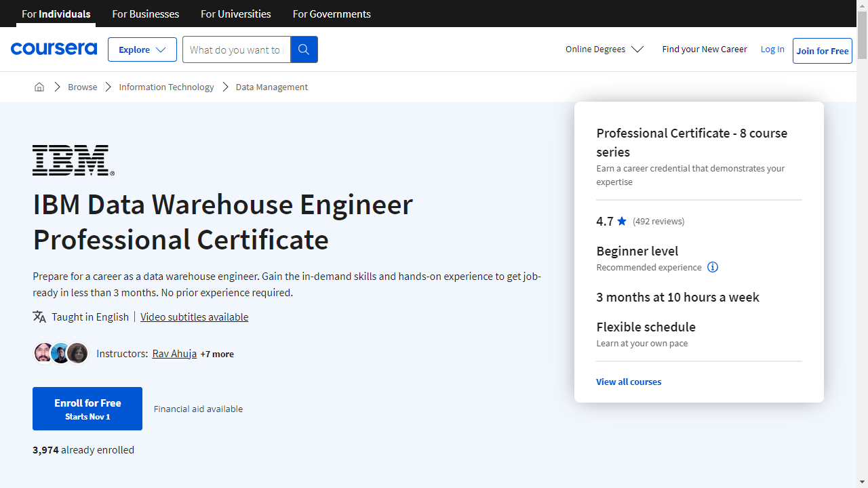
Task: Open the Data Management breadcrumb
Action: click(272, 87)
